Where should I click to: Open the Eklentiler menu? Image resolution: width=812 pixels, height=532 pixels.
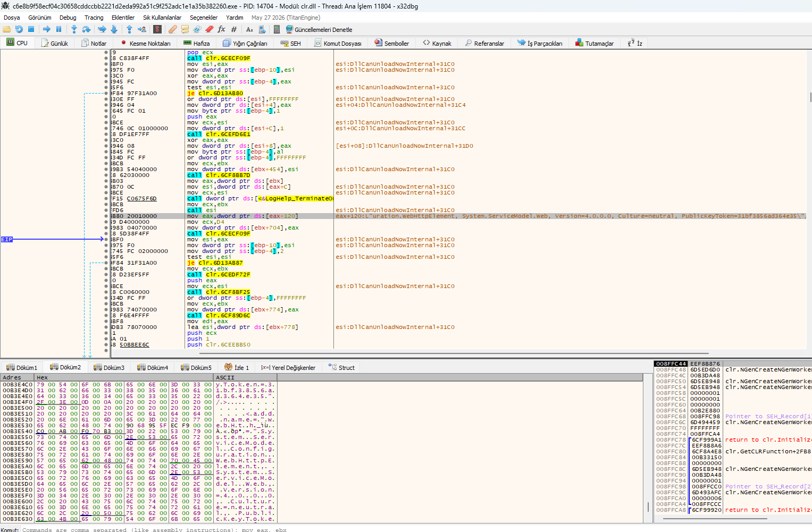pyautogui.click(x=123, y=18)
